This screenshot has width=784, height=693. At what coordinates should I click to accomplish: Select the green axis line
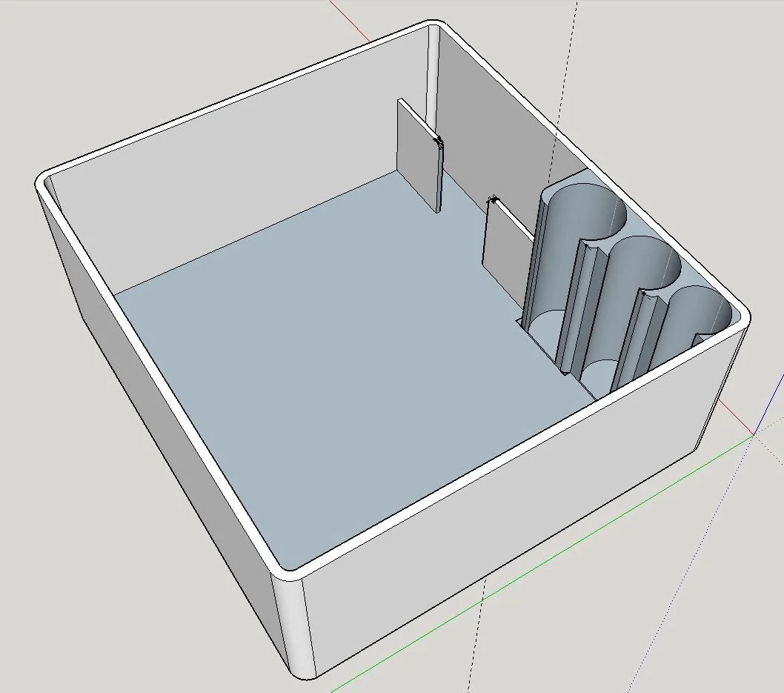pos(542,563)
